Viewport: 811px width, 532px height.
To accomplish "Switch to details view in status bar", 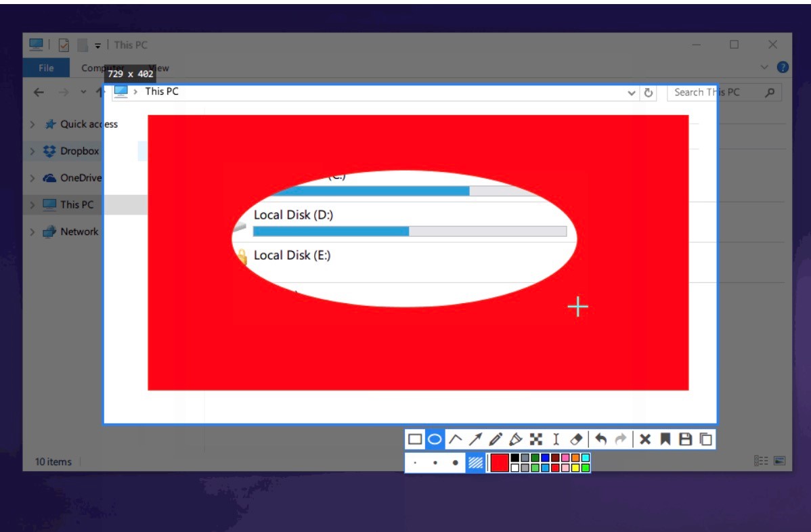I will pyautogui.click(x=761, y=461).
